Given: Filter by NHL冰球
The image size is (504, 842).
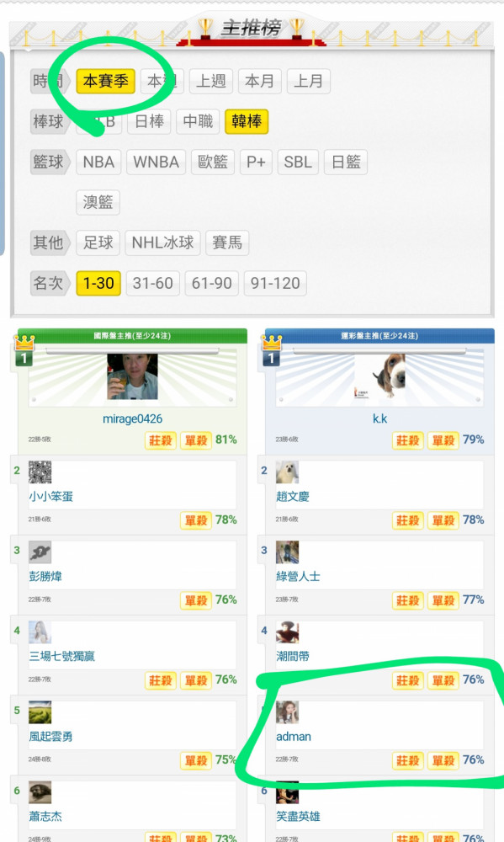Looking at the screenshot, I should [162, 242].
